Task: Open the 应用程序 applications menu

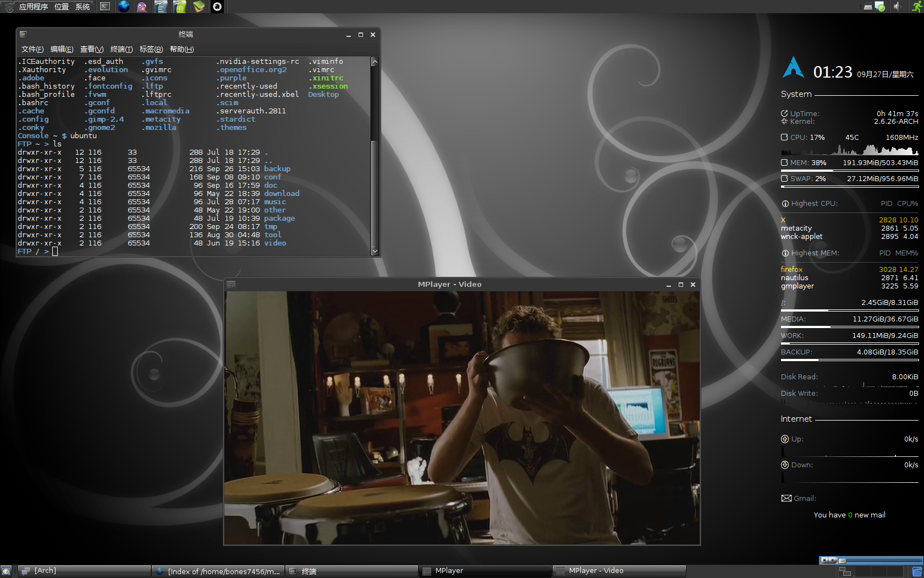Action: (x=34, y=7)
